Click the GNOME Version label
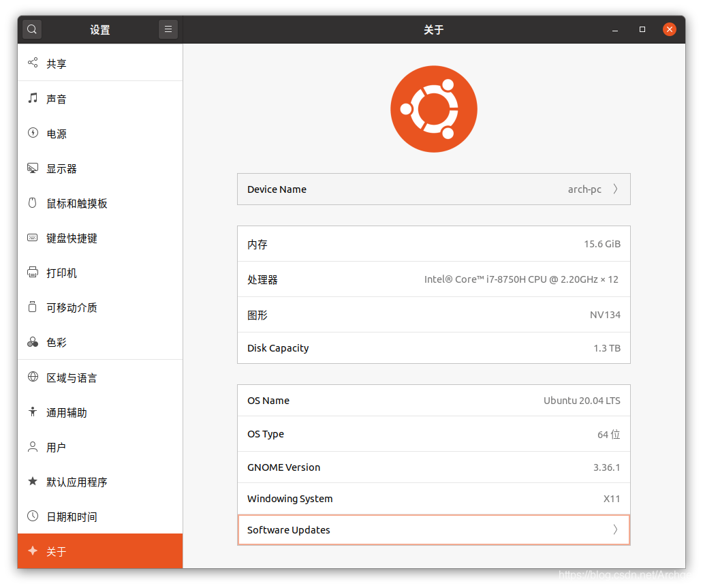This screenshot has height=588, width=703. pyautogui.click(x=284, y=467)
